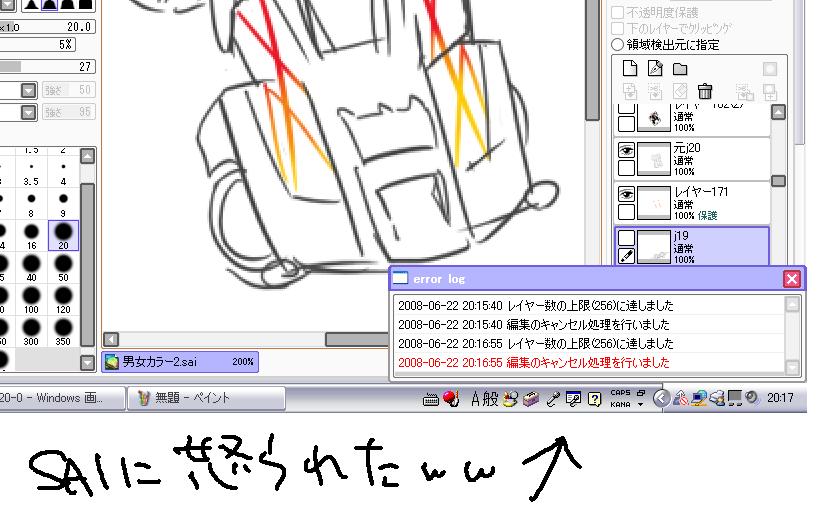Open the IME handwriting window icon

[573, 398]
